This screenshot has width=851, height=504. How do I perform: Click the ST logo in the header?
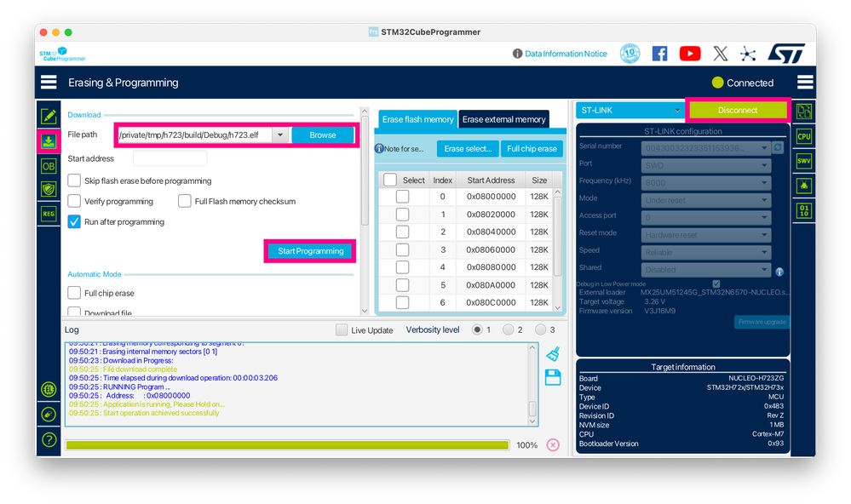pyautogui.click(x=786, y=54)
